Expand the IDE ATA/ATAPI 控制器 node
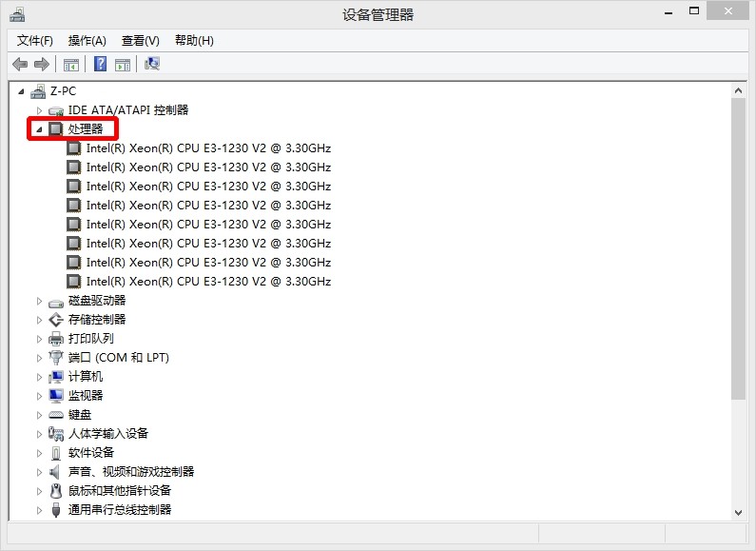This screenshot has width=756, height=551. pos(40,110)
